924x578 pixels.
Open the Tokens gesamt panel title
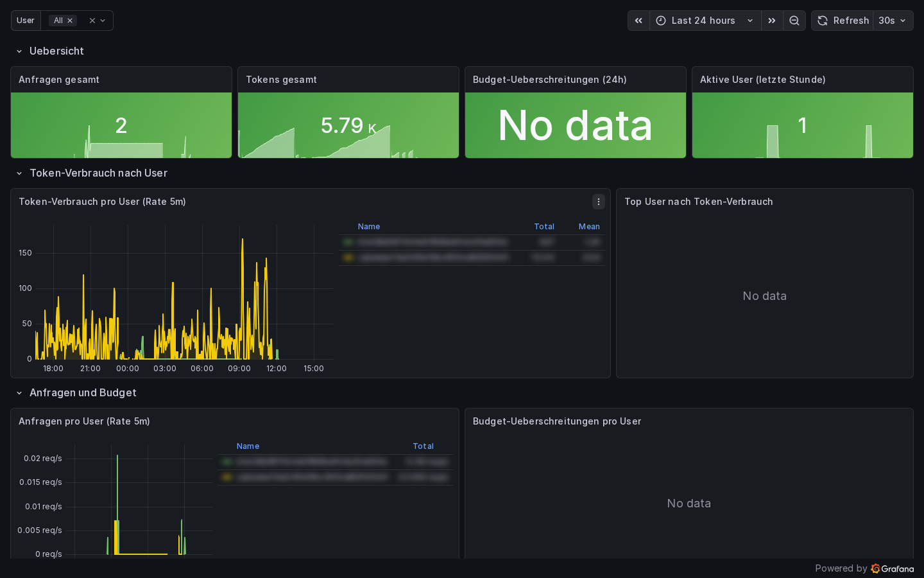coord(281,80)
